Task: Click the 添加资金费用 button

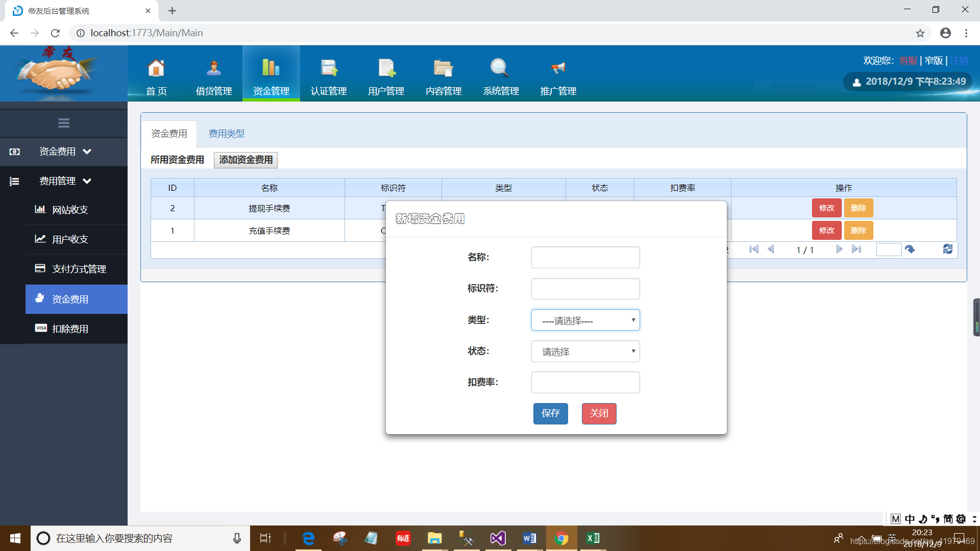Action: [246, 160]
